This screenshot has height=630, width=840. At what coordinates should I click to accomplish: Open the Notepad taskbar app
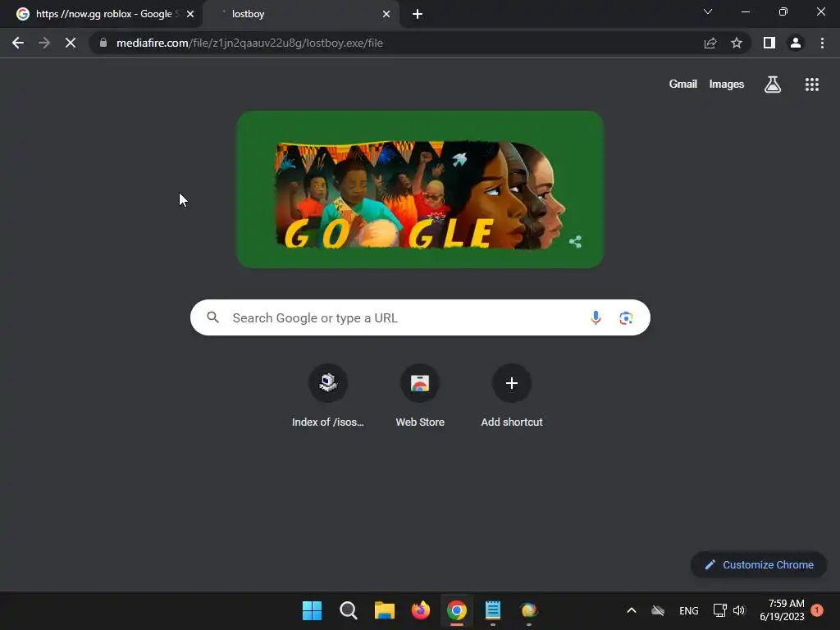click(492, 610)
